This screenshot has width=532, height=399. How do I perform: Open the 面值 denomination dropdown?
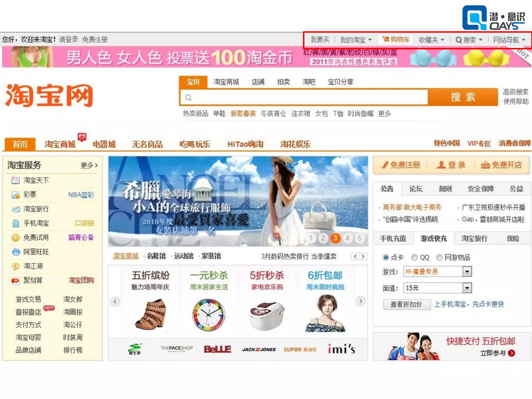[x=467, y=288]
